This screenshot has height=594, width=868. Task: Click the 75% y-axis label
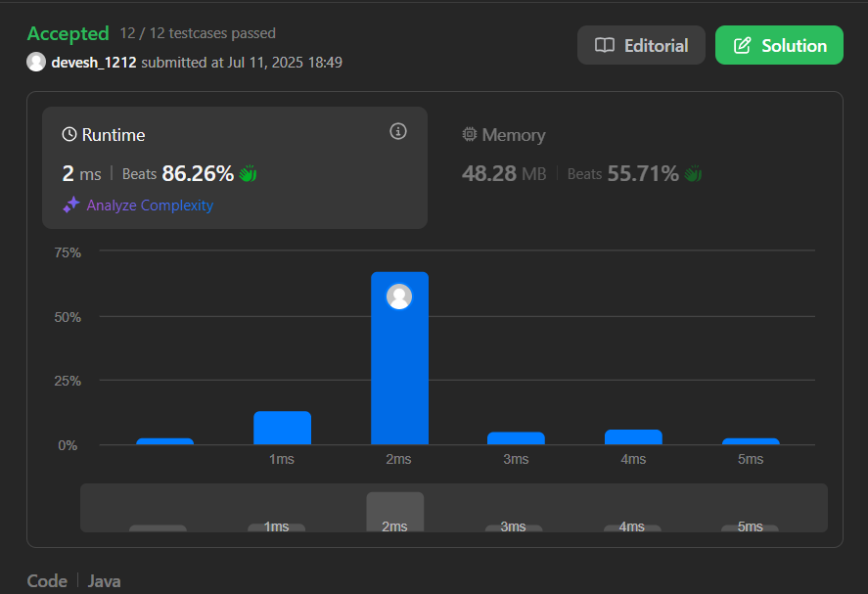[68, 252]
